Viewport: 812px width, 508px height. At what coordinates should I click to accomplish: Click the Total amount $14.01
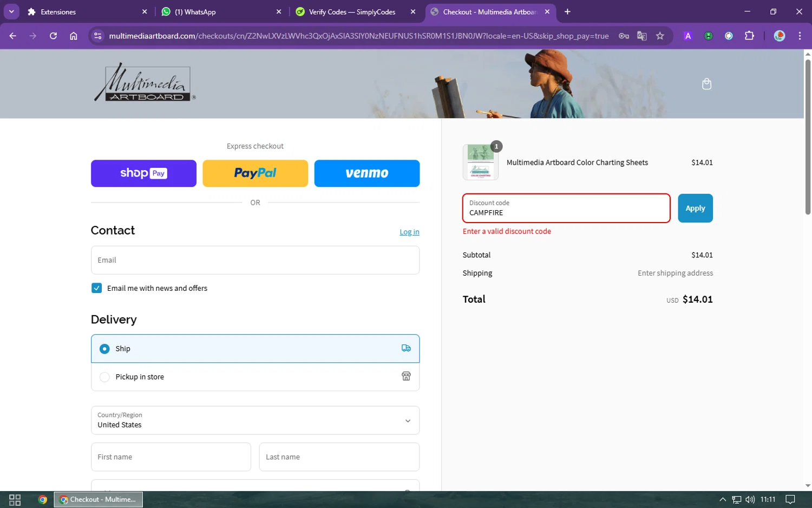click(697, 299)
